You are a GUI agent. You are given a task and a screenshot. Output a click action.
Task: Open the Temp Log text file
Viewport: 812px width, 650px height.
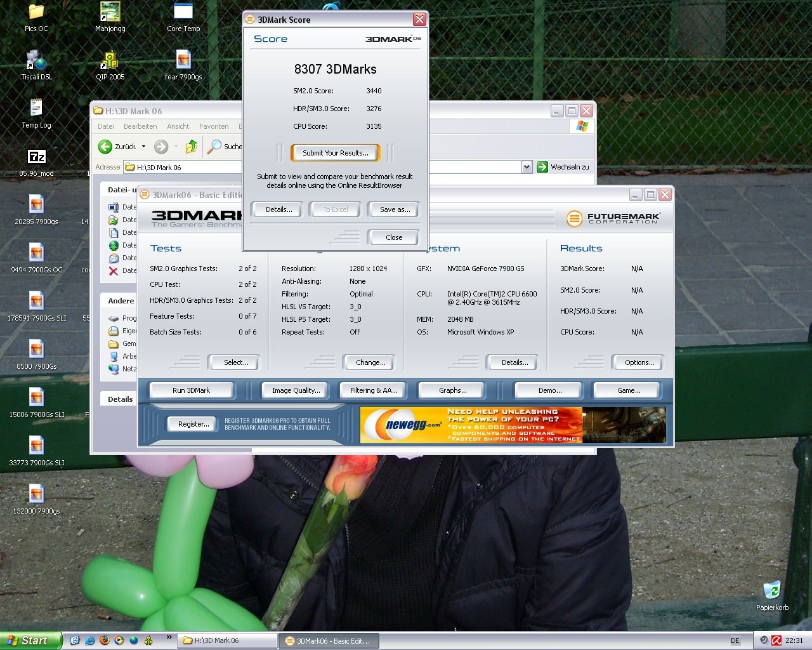tap(36, 114)
